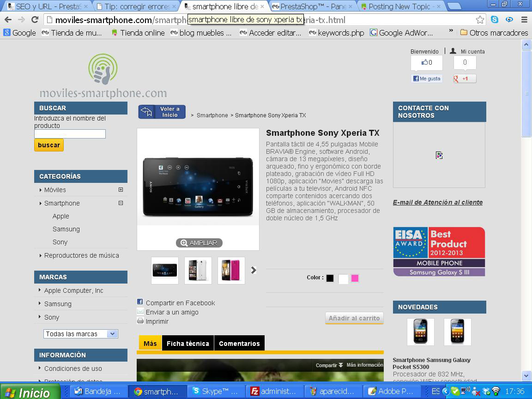
Task: Expand the Móviles category
Action: tap(121, 190)
